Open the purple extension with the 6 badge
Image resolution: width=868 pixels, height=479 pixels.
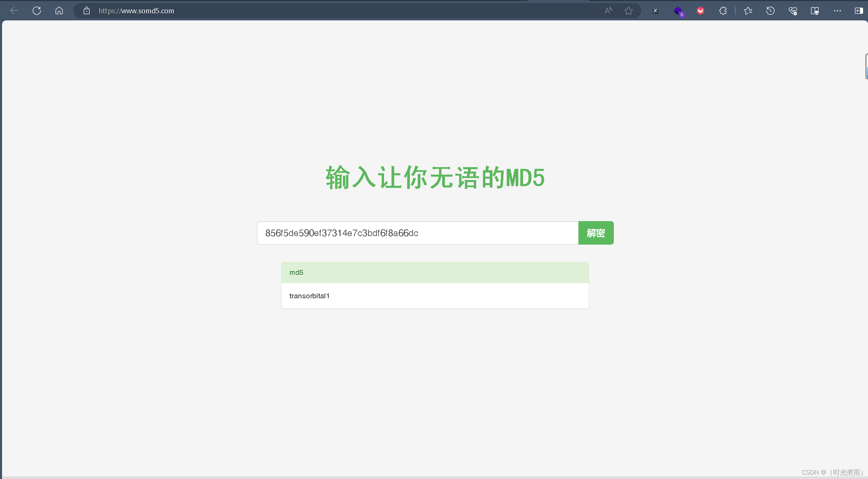(679, 12)
